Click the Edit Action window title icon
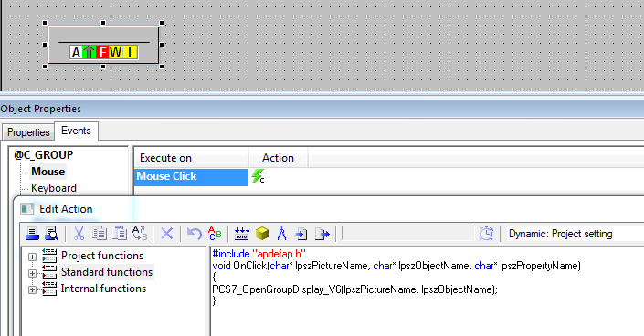Image resolution: width=644 pixels, height=336 pixels. [x=27, y=209]
